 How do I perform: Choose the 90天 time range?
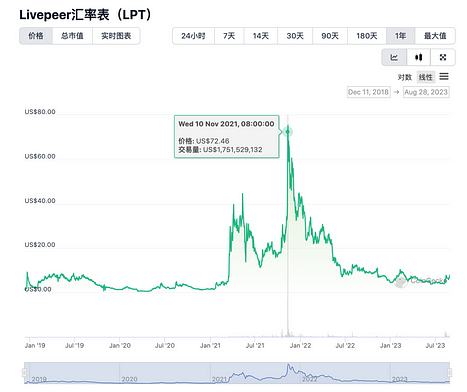point(330,36)
